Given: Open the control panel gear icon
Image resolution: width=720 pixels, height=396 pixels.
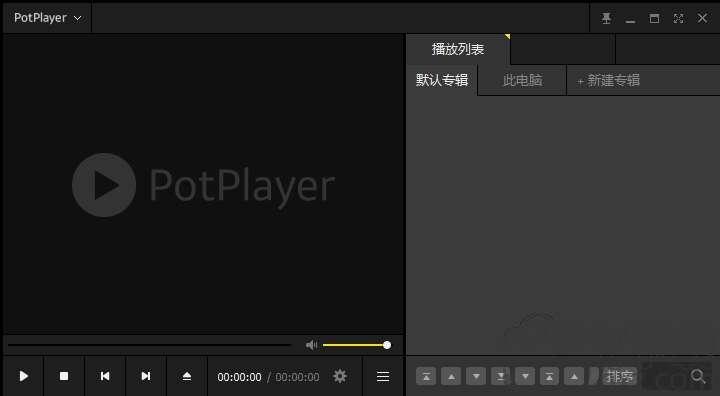Looking at the screenshot, I should [x=340, y=376].
